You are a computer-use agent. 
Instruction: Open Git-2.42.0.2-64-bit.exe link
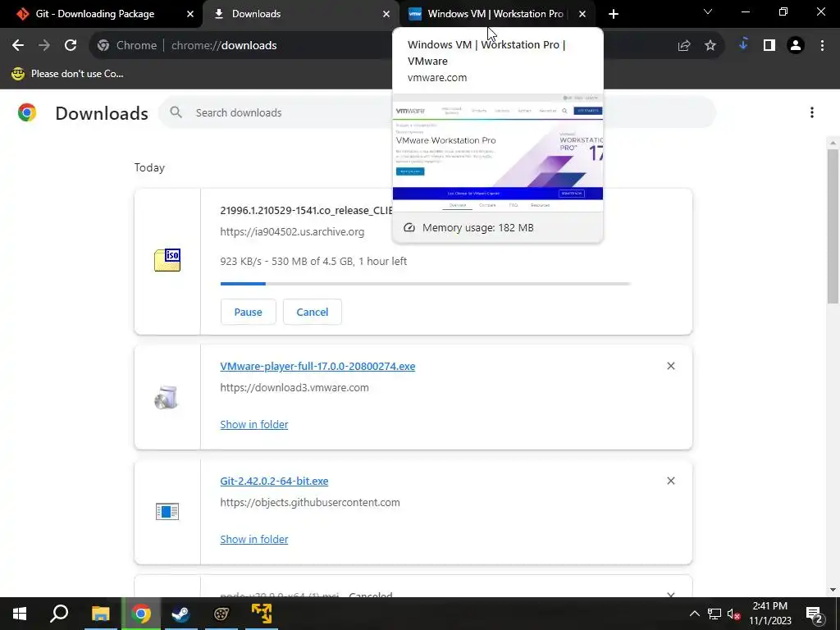coord(274,481)
